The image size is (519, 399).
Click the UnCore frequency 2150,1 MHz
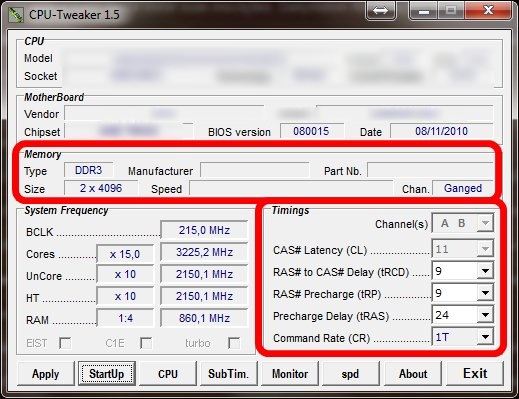[x=204, y=274]
